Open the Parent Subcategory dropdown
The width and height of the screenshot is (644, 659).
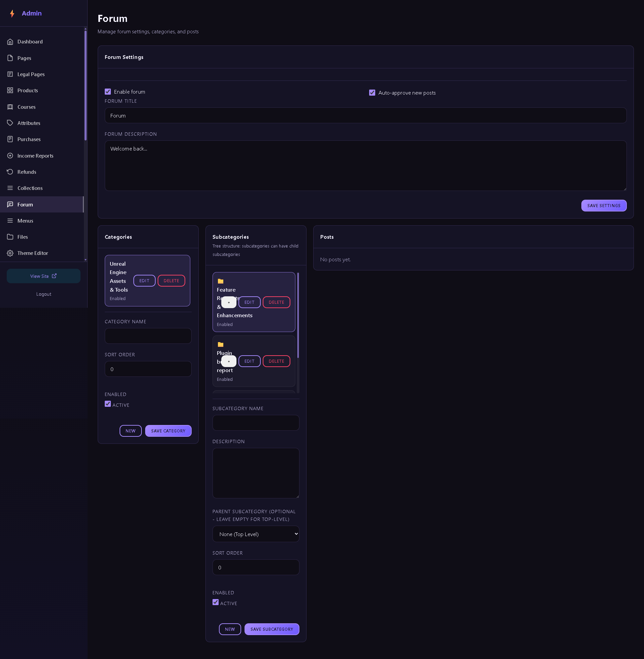[x=256, y=534]
